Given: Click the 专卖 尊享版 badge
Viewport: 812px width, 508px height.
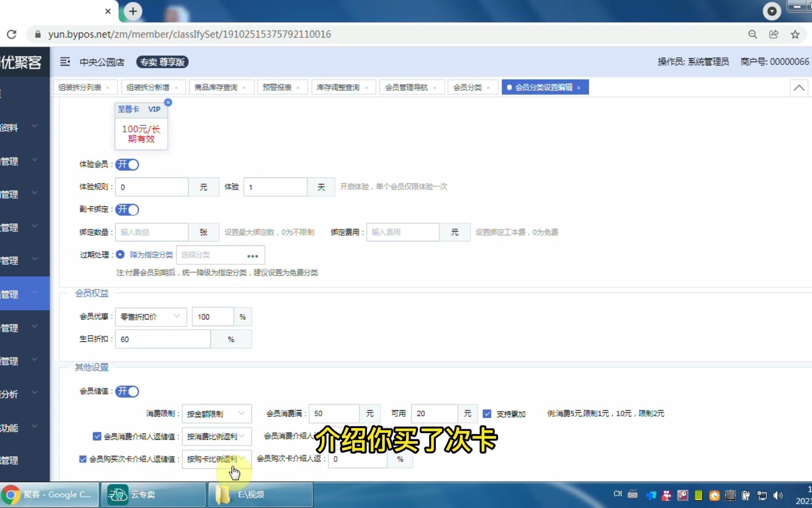Looking at the screenshot, I should click(163, 62).
